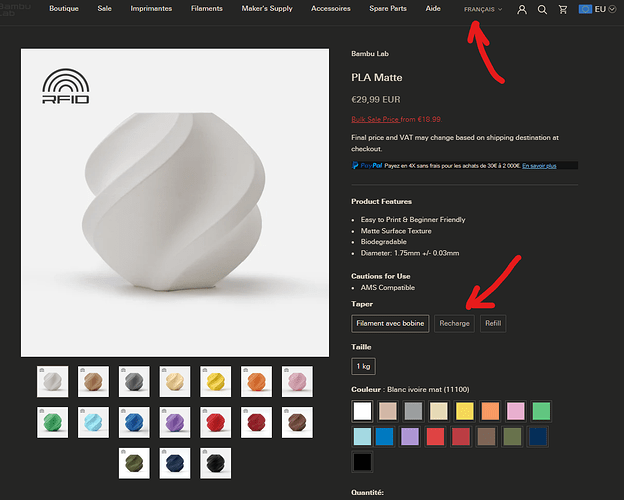This screenshot has height=500, width=624.
Task: View the yellow vase thumbnail
Action: [216, 382]
